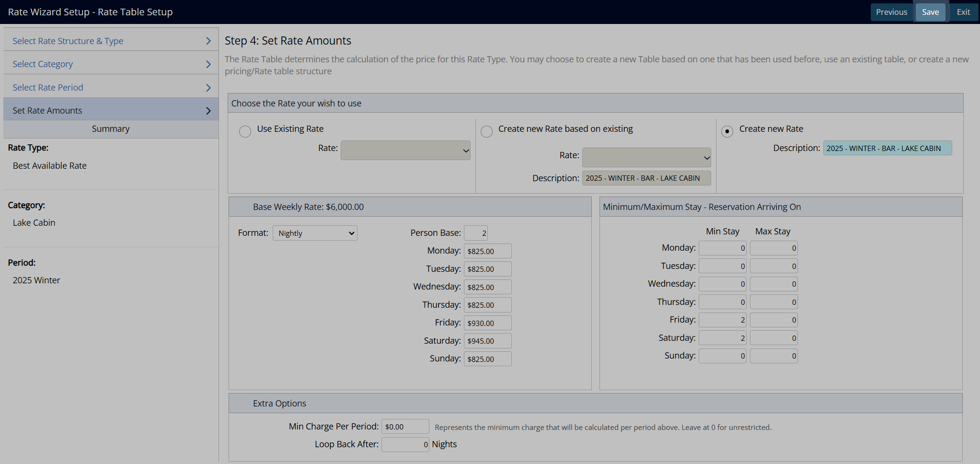Click the Loop Back After nights field
980x464 pixels.
405,444
